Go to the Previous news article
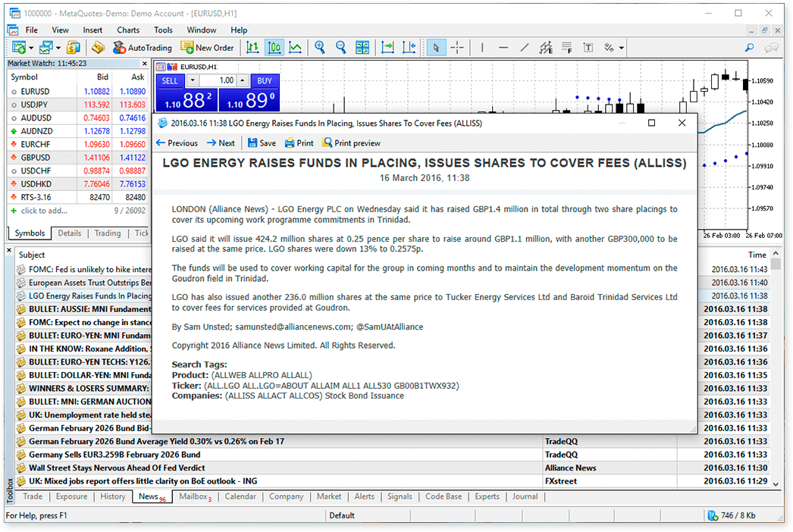Image resolution: width=793 pixels, height=532 pixels. coord(177,143)
